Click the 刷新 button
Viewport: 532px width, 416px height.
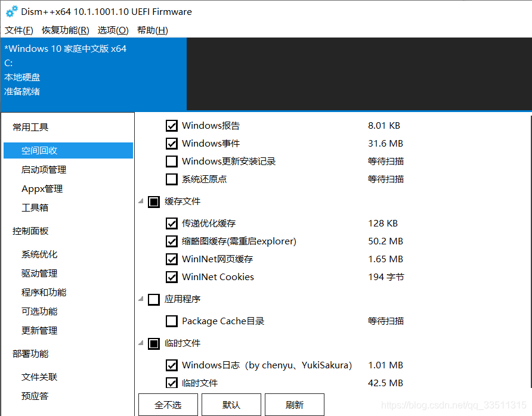(295, 405)
